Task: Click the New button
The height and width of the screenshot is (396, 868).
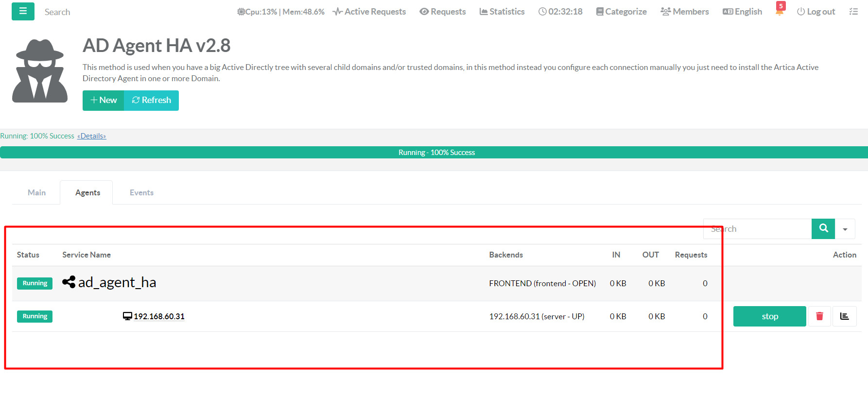Action: (x=103, y=101)
